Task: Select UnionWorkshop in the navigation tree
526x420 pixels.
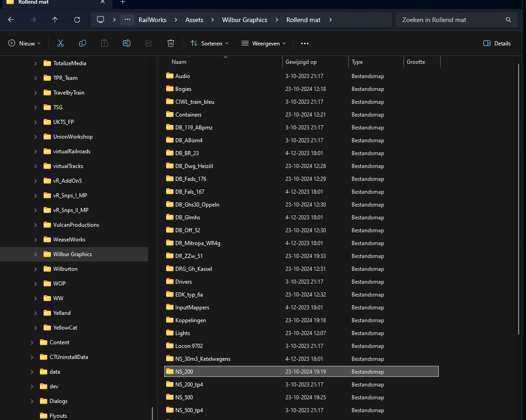Action: (x=73, y=136)
